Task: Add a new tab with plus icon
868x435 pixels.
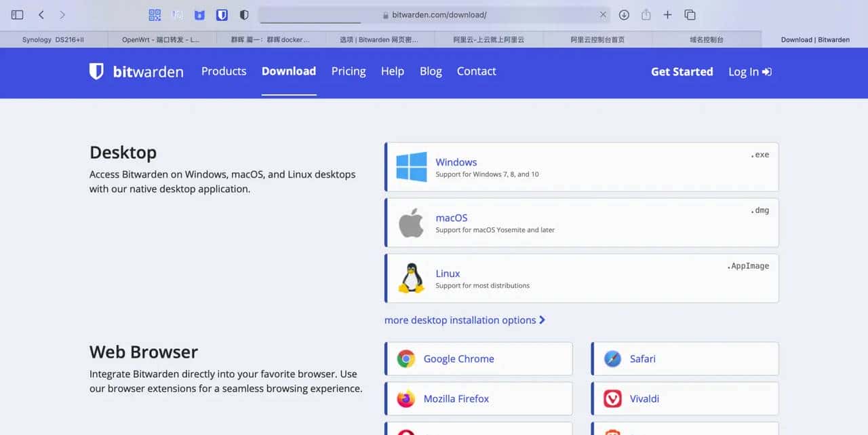Action: [668, 15]
